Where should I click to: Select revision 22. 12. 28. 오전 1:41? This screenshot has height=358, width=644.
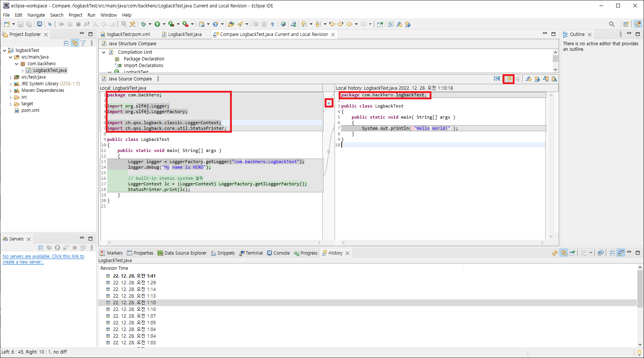click(134, 276)
